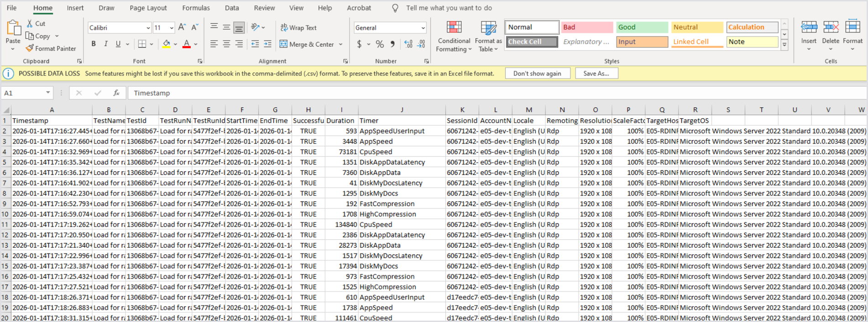Click the Increase Font Size icon
This screenshot has width=868, height=322.
[182, 27]
